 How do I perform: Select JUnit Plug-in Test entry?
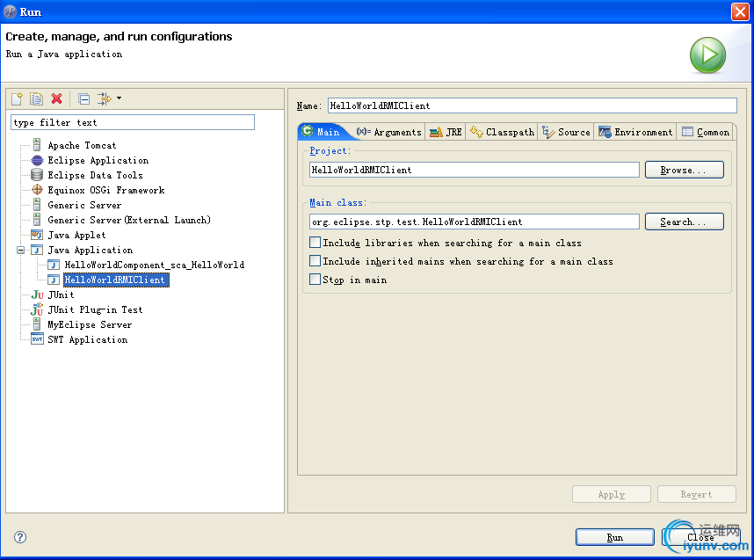[95, 309]
